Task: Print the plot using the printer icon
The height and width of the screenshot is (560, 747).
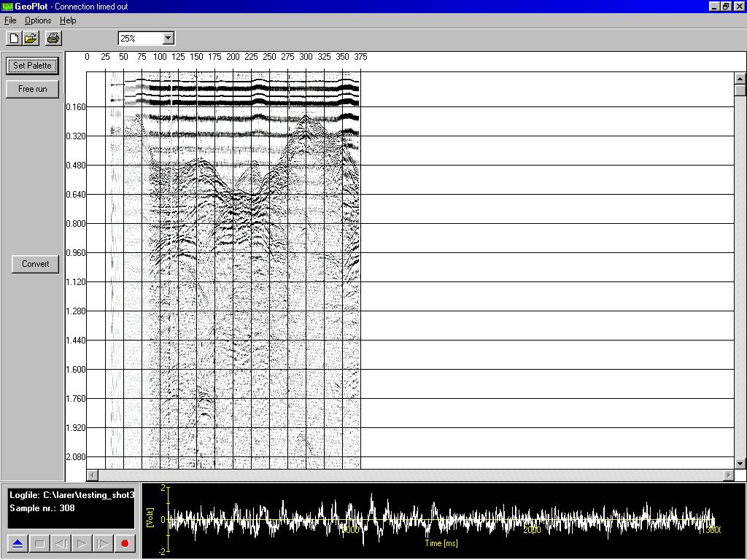Action: (53, 38)
